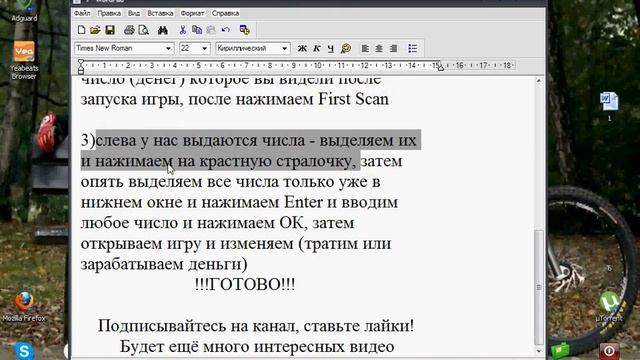Open the Правка menu
This screenshot has height=360, width=640.
[109, 13]
